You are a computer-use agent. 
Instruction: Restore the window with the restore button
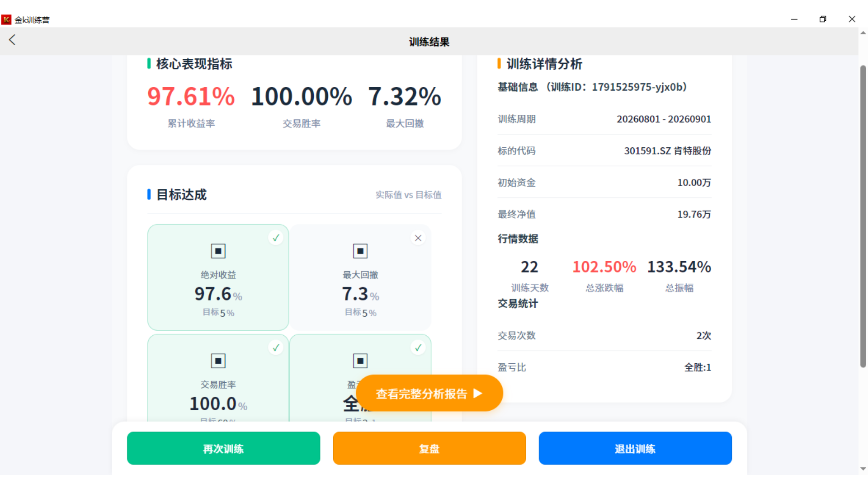coord(823,19)
